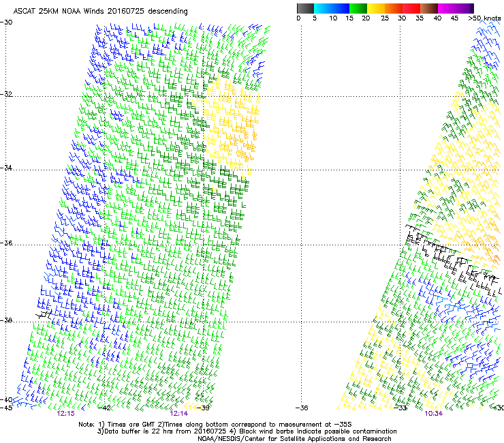This screenshot has width=504, height=443.
Task: Click the purple '10:34' swath time
Action: [434, 414]
